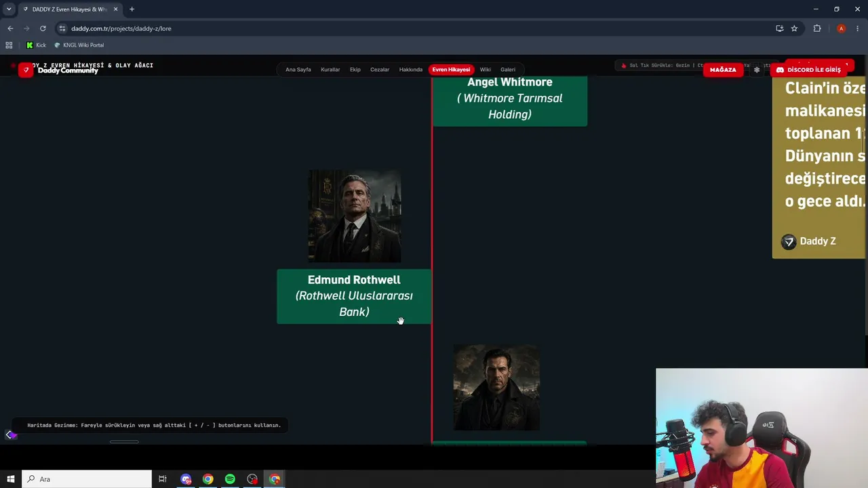Image resolution: width=868 pixels, height=488 pixels.
Task: Go to the Galeri page
Action: point(508,70)
